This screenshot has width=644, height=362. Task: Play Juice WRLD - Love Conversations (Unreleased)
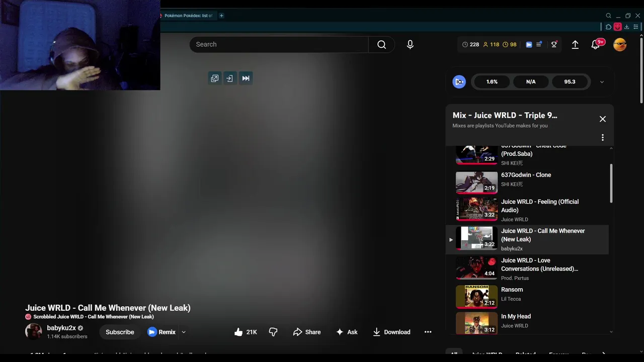point(527,268)
